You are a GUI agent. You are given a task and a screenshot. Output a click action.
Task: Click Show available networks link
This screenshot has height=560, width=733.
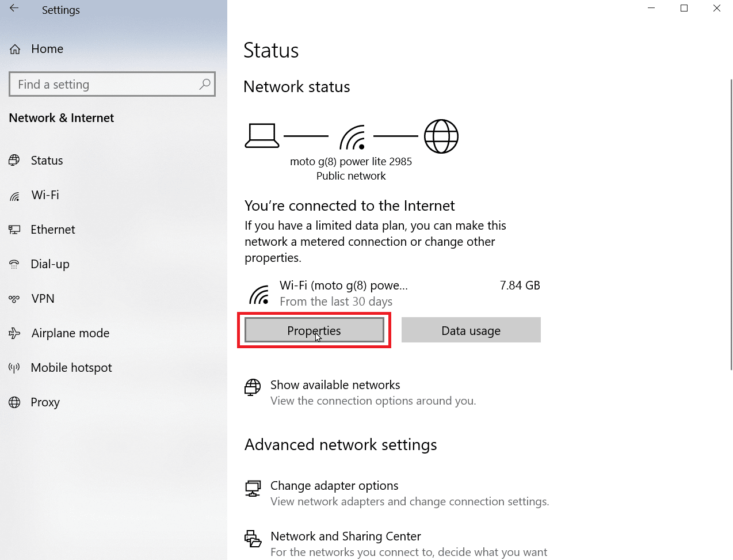[335, 385]
